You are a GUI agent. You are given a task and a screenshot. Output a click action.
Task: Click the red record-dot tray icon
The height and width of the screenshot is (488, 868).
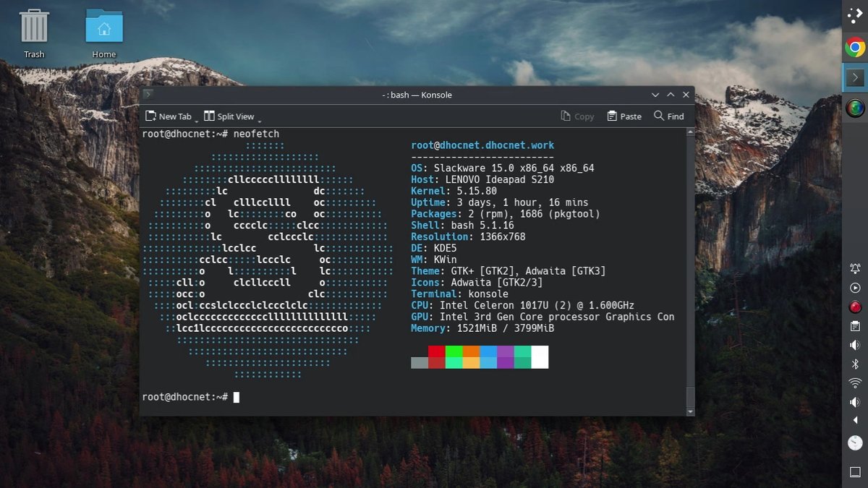(855, 307)
